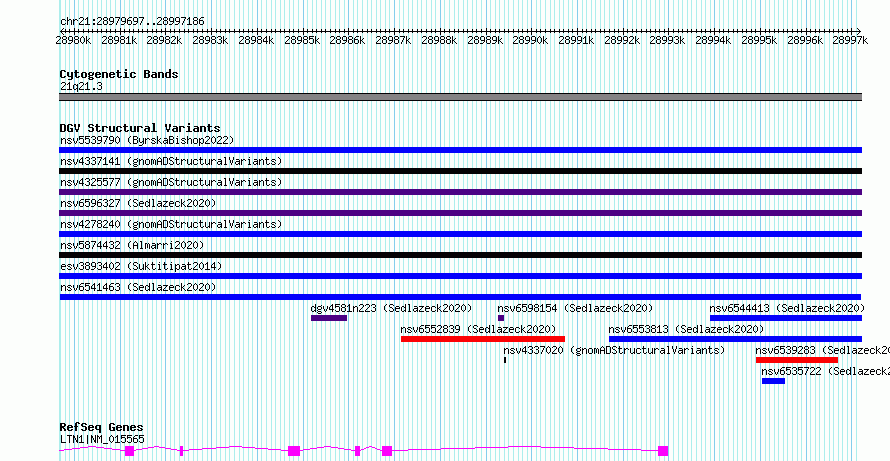Screen dimensions: 890x461
Task: Click the short blue nsv6535722 bar
Action: click(773, 381)
